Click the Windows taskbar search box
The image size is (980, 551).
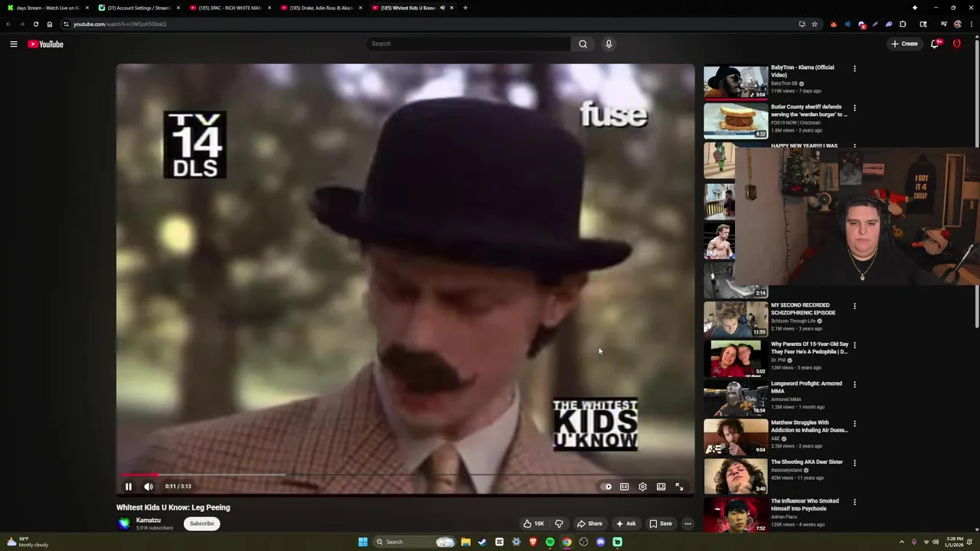(x=414, y=542)
